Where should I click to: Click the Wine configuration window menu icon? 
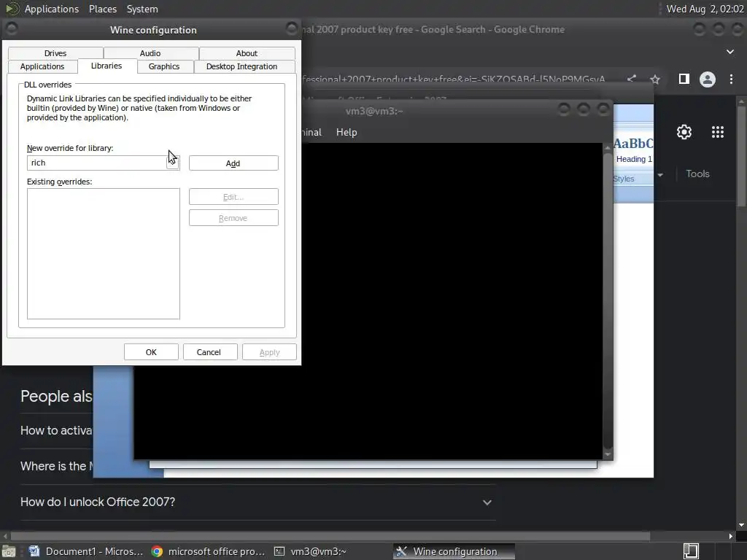click(12, 29)
